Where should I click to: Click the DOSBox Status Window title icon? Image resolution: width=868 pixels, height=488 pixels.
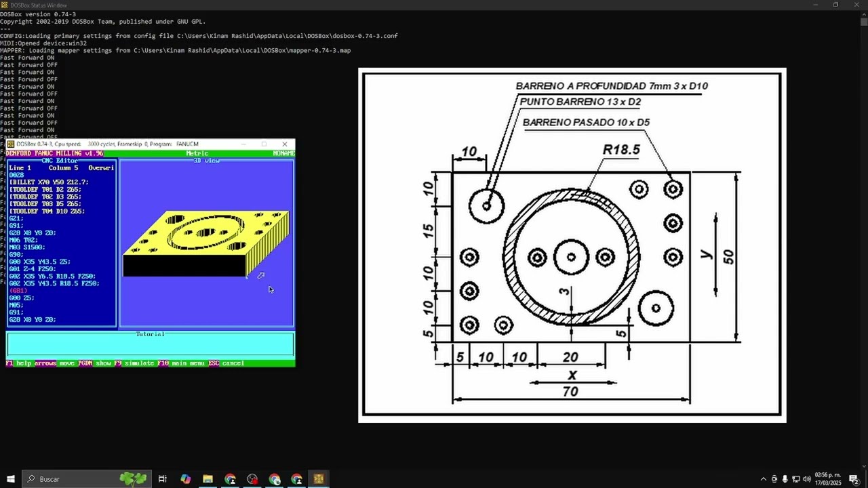(4, 5)
